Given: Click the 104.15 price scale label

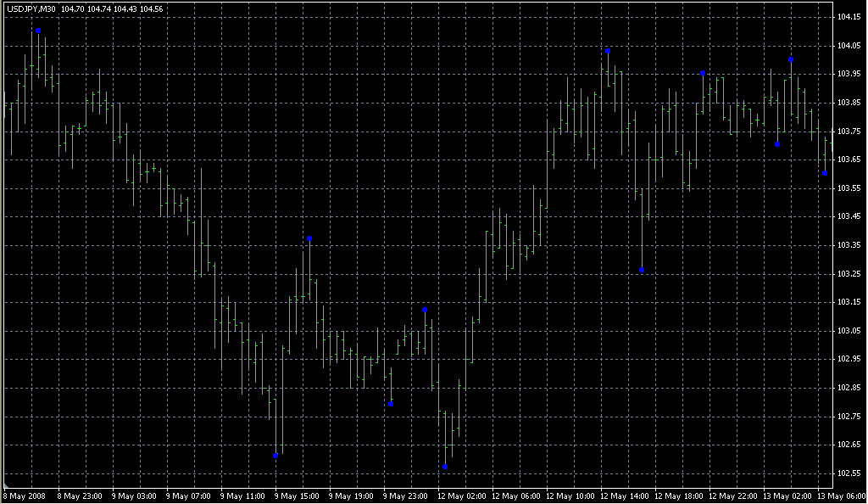Looking at the screenshot, I should pos(849,17).
